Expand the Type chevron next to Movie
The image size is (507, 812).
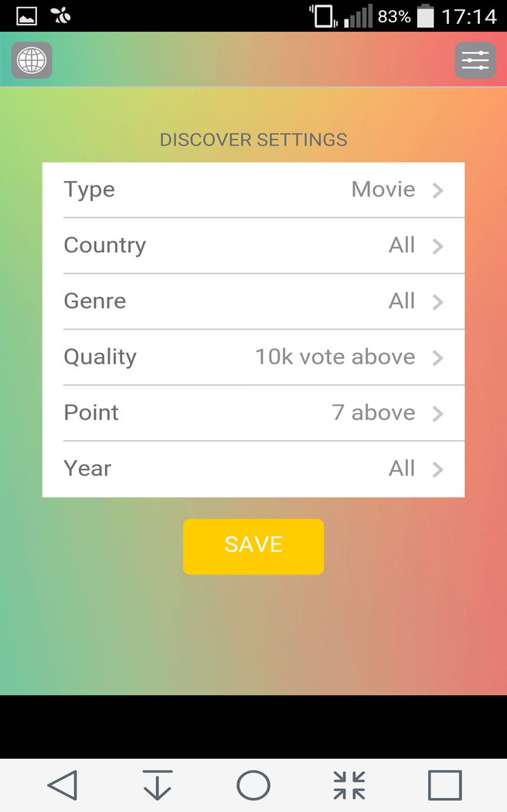click(x=438, y=190)
